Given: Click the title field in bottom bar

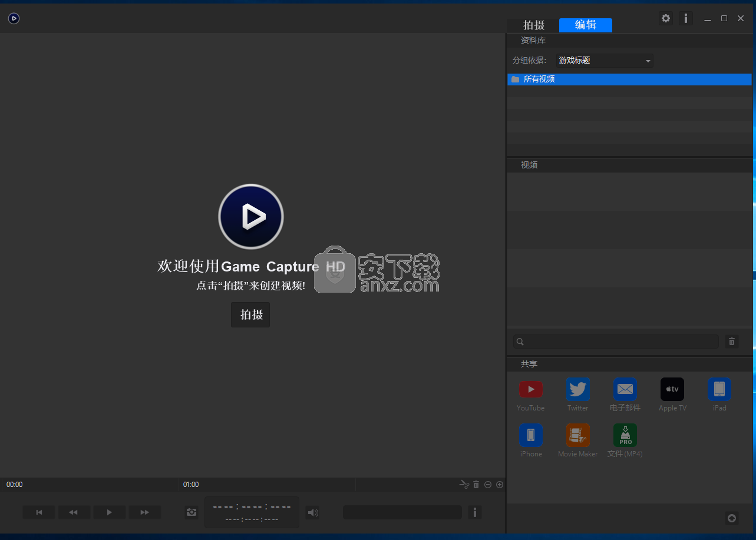Looking at the screenshot, I should click(402, 512).
